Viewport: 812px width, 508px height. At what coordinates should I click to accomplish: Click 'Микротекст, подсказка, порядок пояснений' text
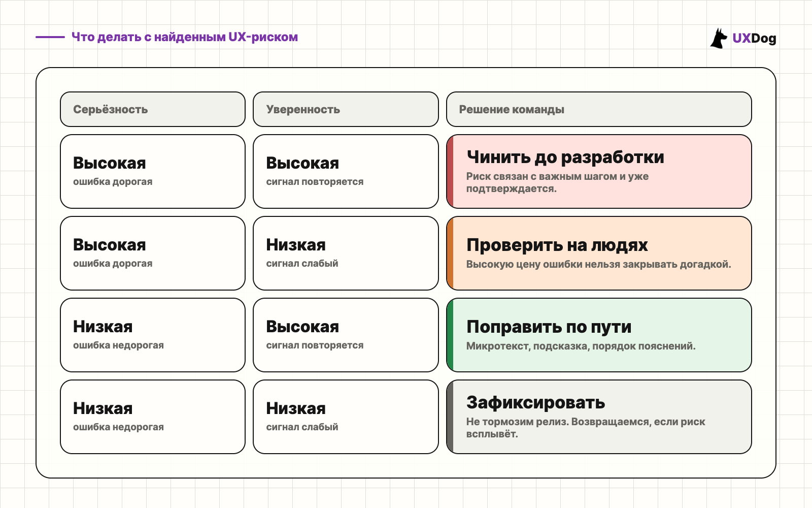pyautogui.click(x=581, y=346)
